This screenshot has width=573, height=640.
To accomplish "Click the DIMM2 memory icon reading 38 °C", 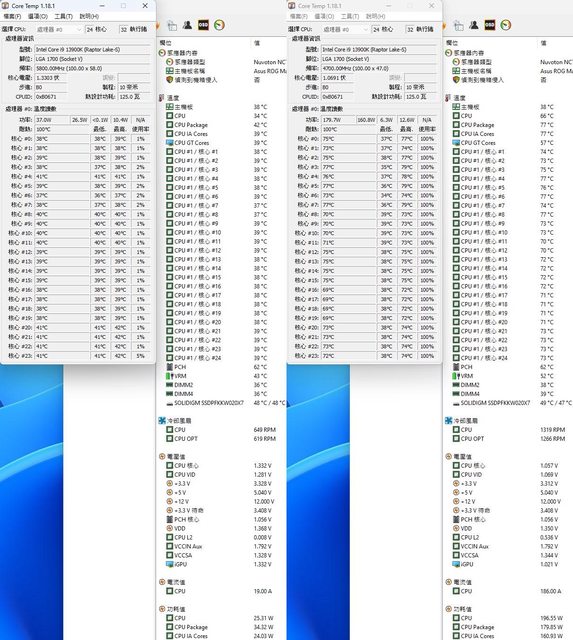I will coord(456,385).
